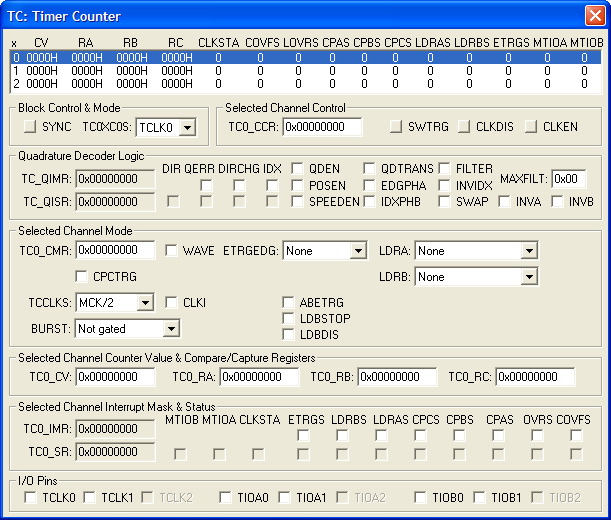Expand the LDRB dropdown
The image size is (611, 520).
tap(529, 277)
